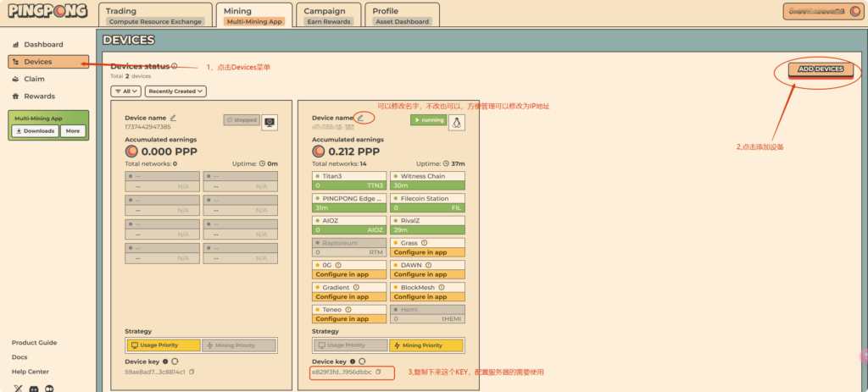Click Configure in app under Teneo

pos(349,318)
